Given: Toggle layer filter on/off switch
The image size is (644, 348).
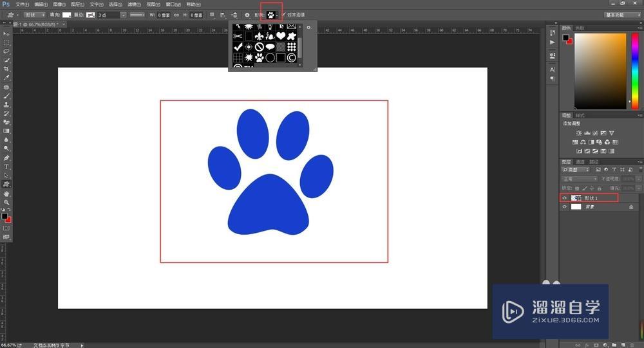Looking at the screenshot, I should tap(640, 169).
